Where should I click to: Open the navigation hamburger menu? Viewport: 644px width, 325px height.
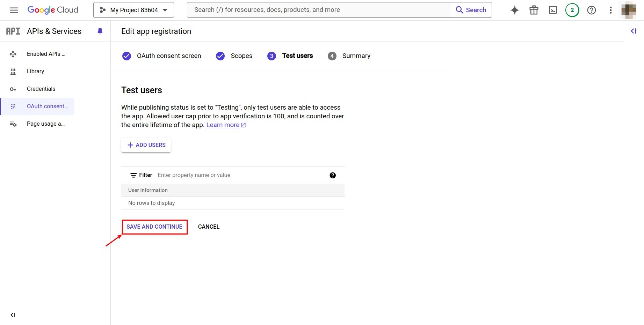[x=14, y=10]
